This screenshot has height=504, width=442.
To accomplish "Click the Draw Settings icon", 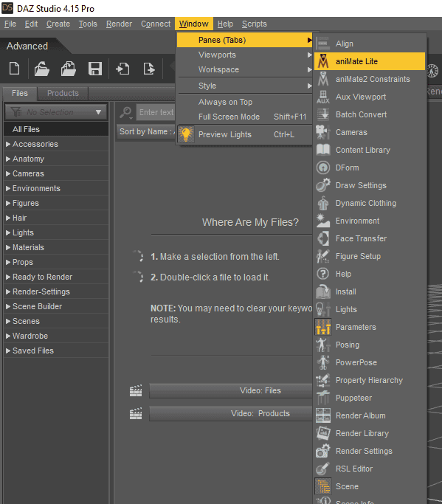I will click(323, 185).
